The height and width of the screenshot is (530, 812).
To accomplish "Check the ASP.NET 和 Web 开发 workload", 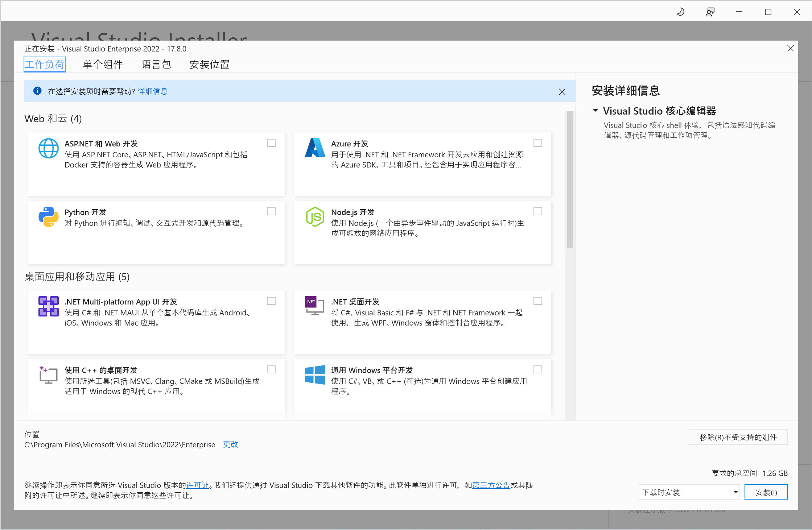I will pos(271,143).
